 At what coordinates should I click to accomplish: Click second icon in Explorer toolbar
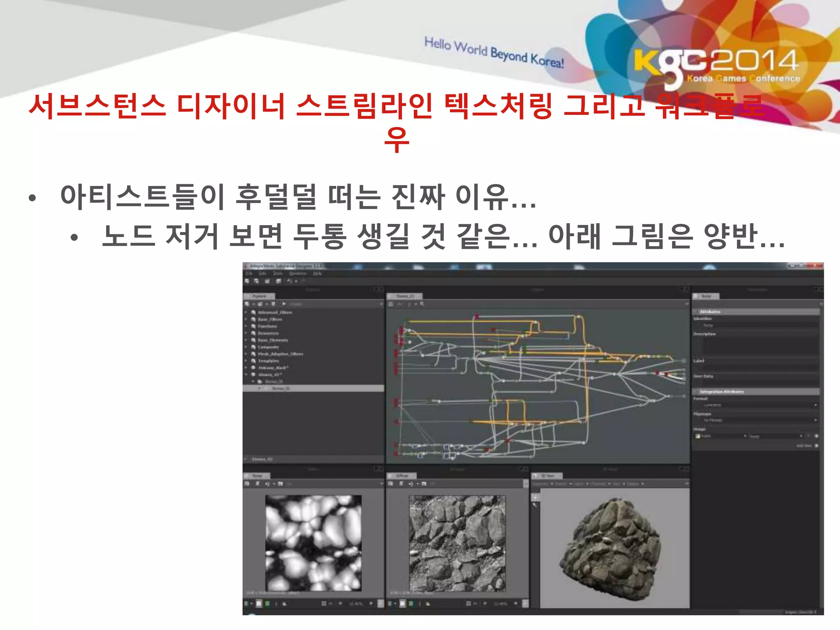point(260,304)
